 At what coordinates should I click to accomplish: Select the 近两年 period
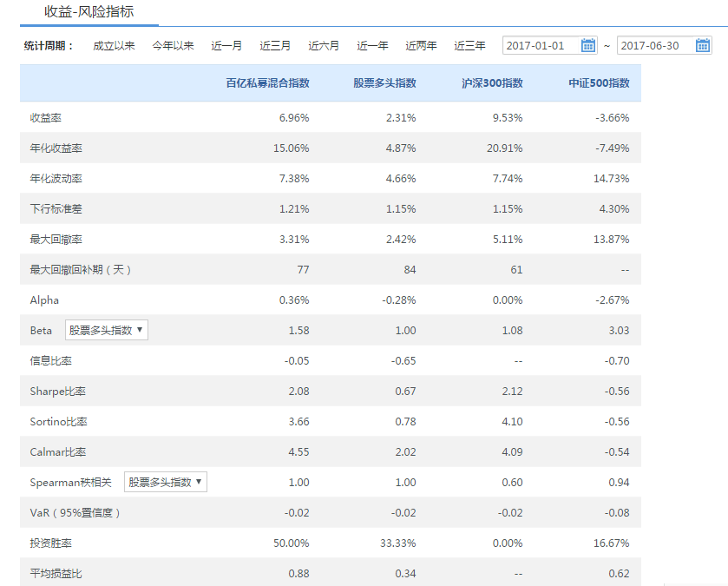tap(421, 45)
